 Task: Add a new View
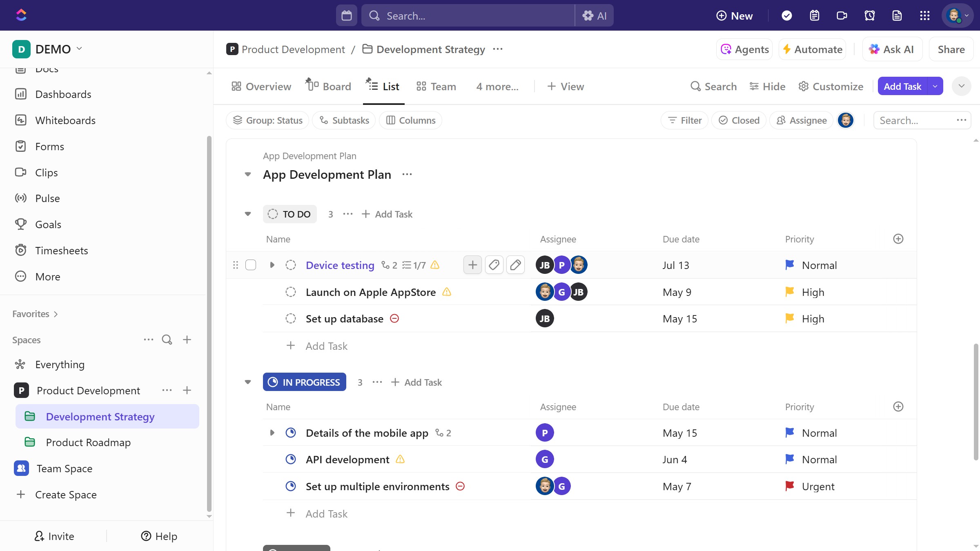point(566,87)
